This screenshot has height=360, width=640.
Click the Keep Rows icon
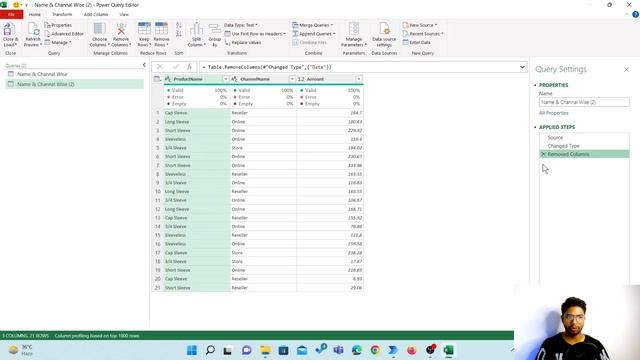click(144, 29)
